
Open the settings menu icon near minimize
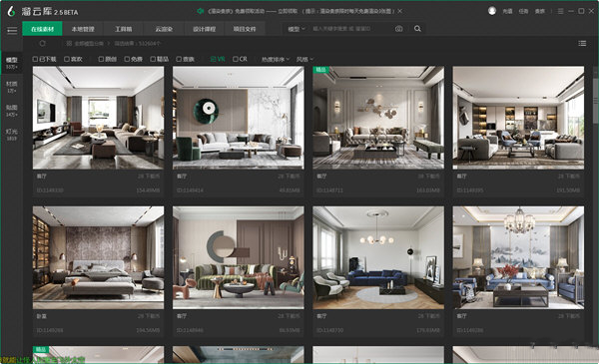pos(560,11)
